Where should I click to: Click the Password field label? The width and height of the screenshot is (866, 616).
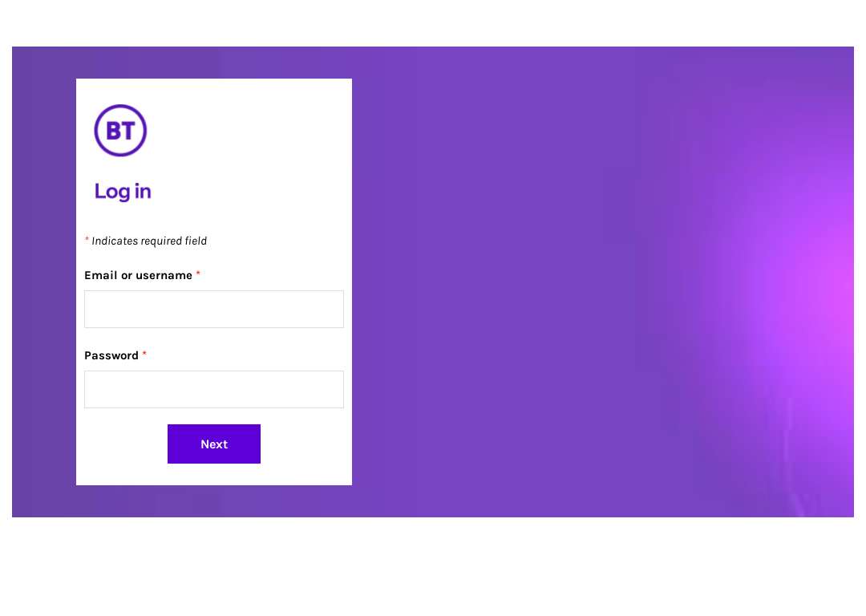pos(111,355)
